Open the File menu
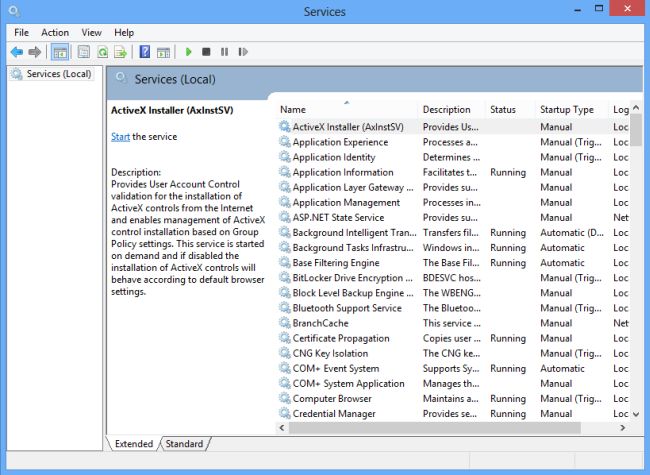 point(22,32)
